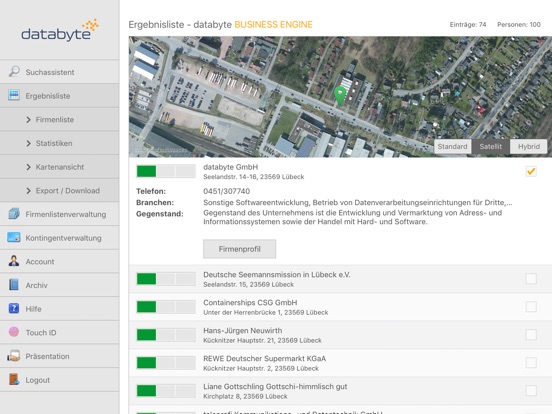This screenshot has width=552, height=414.
Task: Click the Personen: 100 counter
Action: 519,25
